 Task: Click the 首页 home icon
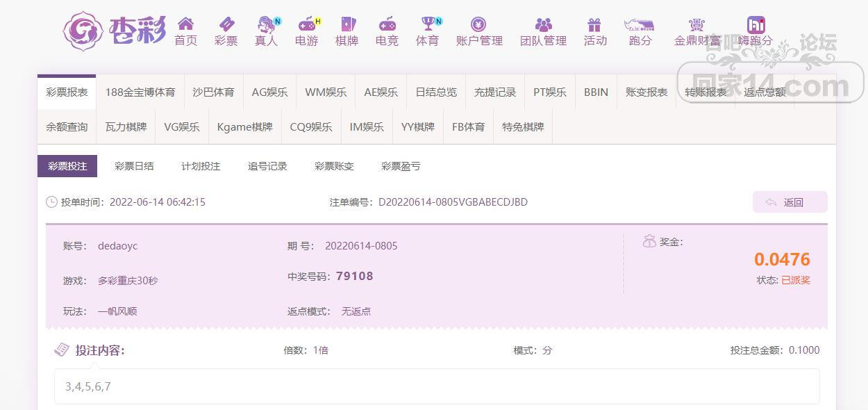point(185,24)
